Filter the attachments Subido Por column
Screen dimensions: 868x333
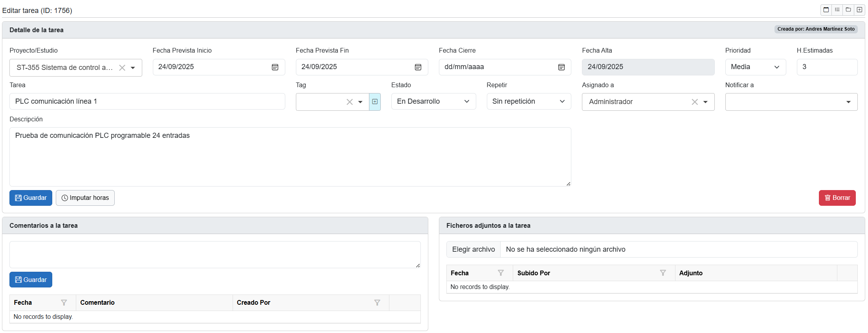click(x=663, y=273)
